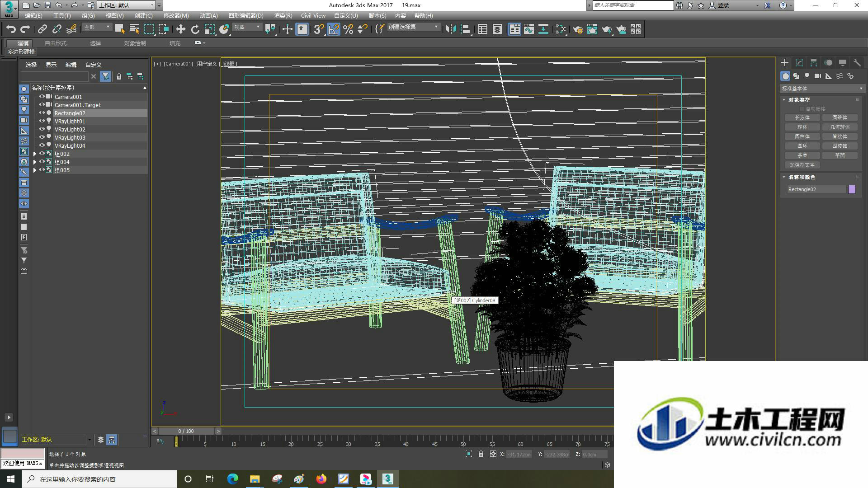The image size is (868, 488).
Task: Open the Utilities wrench panel
Action: (857, 63)
